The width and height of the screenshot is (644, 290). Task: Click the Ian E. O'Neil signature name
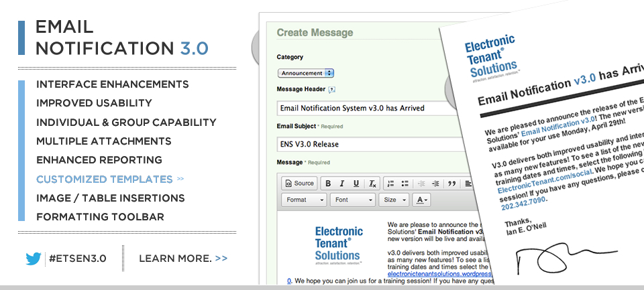(527, 230)
